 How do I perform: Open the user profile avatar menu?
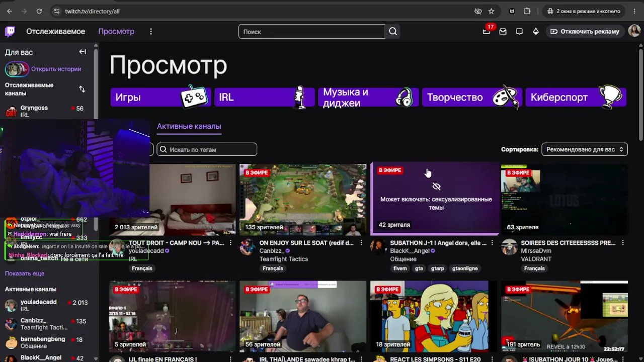(x=634, y=31)
